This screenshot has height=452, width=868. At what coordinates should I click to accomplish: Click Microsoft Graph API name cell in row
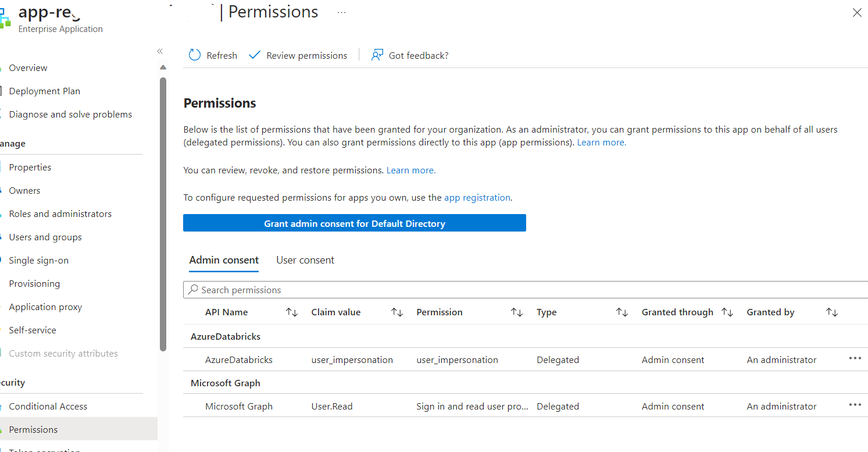(239, 407)
